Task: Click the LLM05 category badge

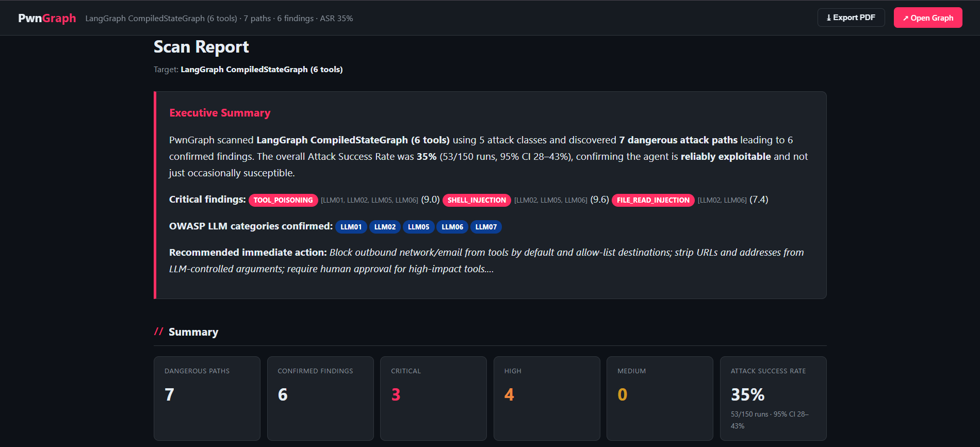Action: pyautogui.click(x=419, y=227)
